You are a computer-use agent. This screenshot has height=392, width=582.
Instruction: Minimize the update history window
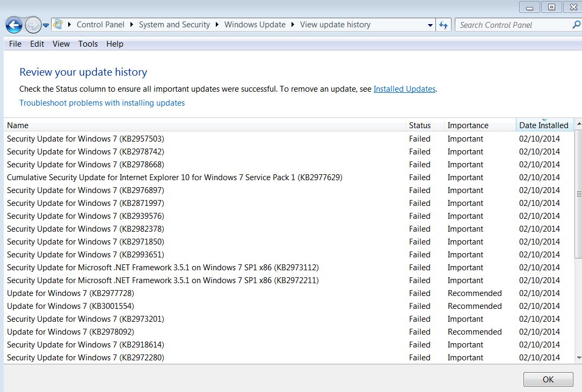point(529,7)
